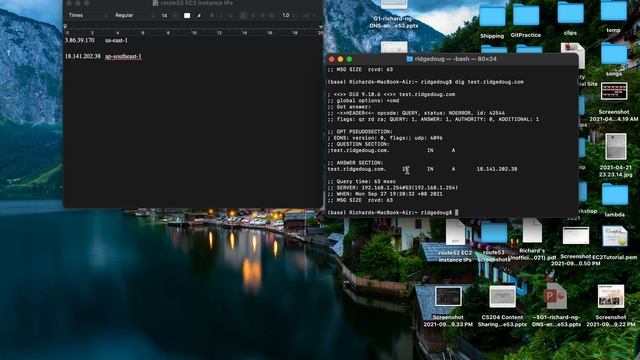Select Screenshot 2021-09...9.22 PM desktop thumbnail
Screen dimensions: 640x360
(x=611, y=296)
